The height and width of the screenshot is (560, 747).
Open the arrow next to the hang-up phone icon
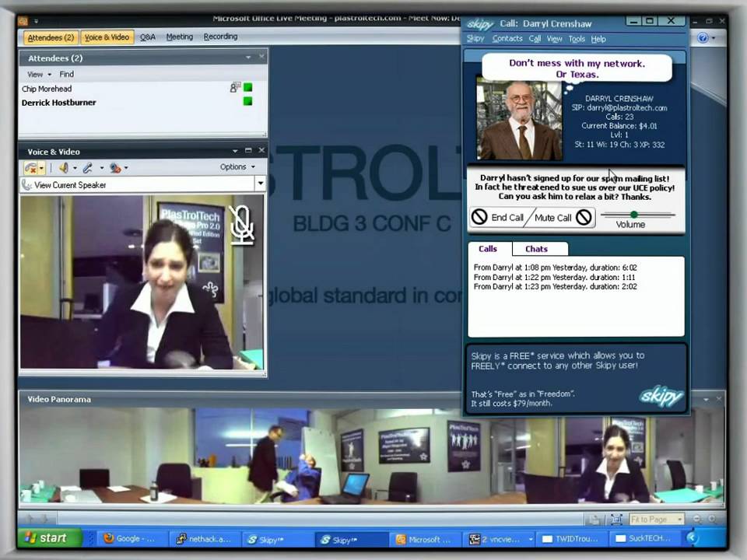pos(42,168)
